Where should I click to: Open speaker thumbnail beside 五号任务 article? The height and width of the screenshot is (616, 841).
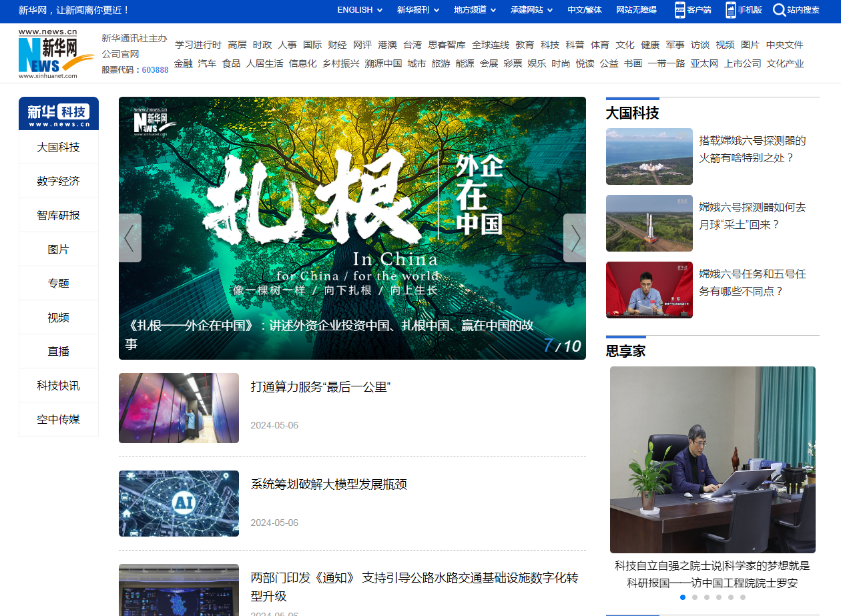coord(649,290)
